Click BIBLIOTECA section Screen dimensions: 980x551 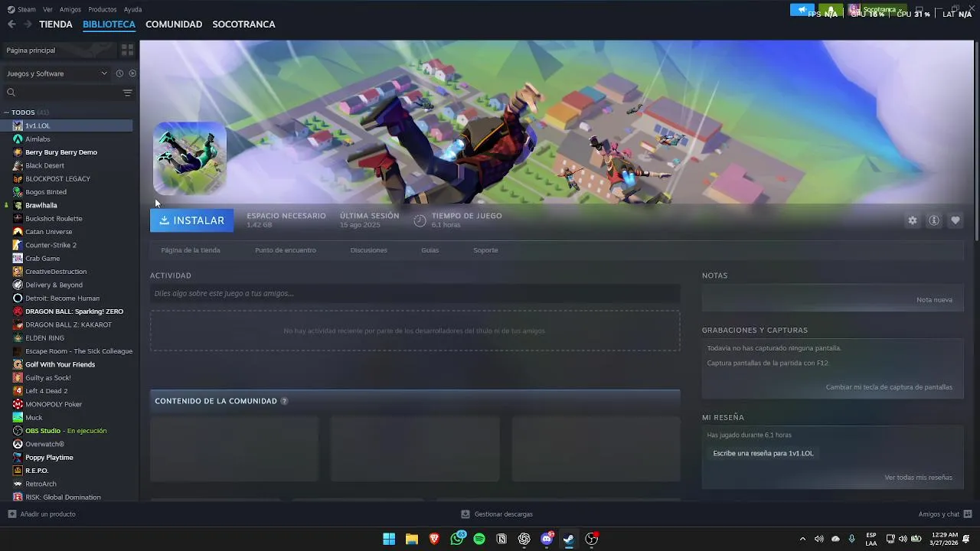(x=109, y=24)
